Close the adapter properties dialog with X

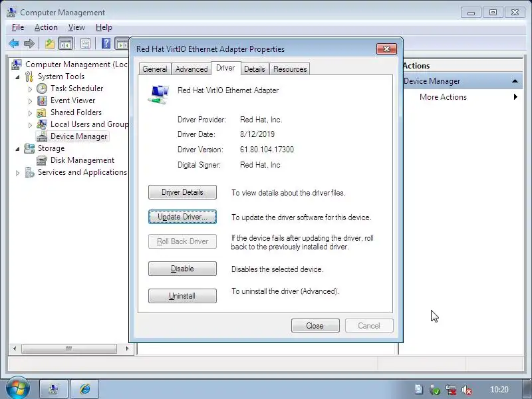point(386,49)
